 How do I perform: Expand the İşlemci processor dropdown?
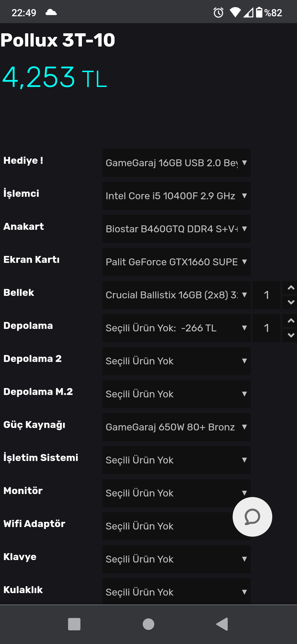point(176,196)
